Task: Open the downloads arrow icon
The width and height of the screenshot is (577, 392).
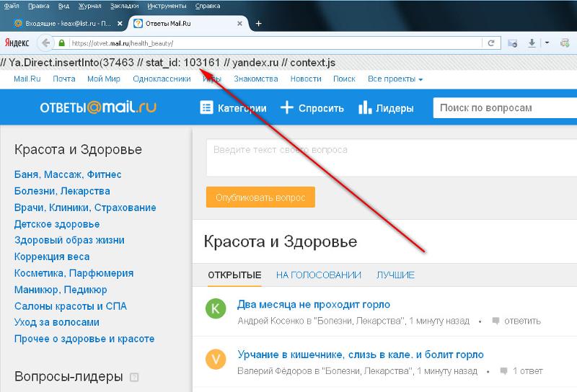Action: pyautogui.click(x=532, y=43)
